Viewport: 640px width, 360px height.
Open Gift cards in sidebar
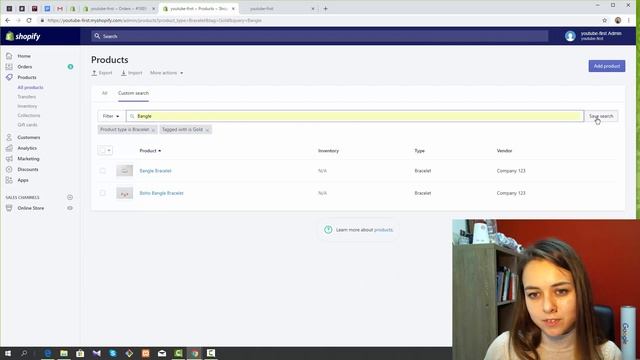pyautogui.click(x=27, y=125)
